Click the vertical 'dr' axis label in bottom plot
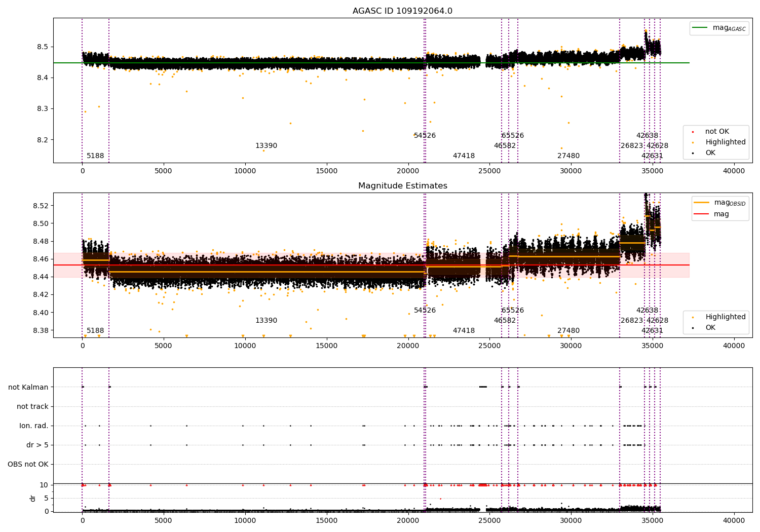Viewport: 760px width, 532px height. coord(33,498)
